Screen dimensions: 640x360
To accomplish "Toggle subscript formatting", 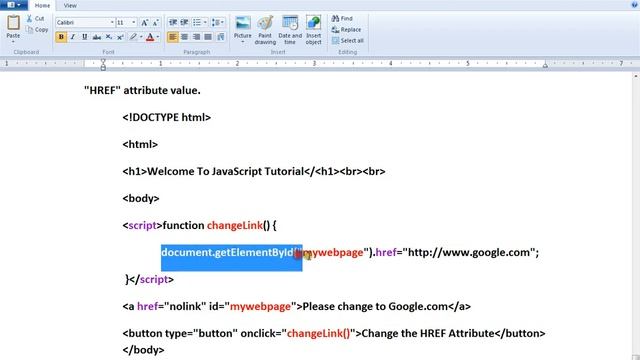I will 109,37.
